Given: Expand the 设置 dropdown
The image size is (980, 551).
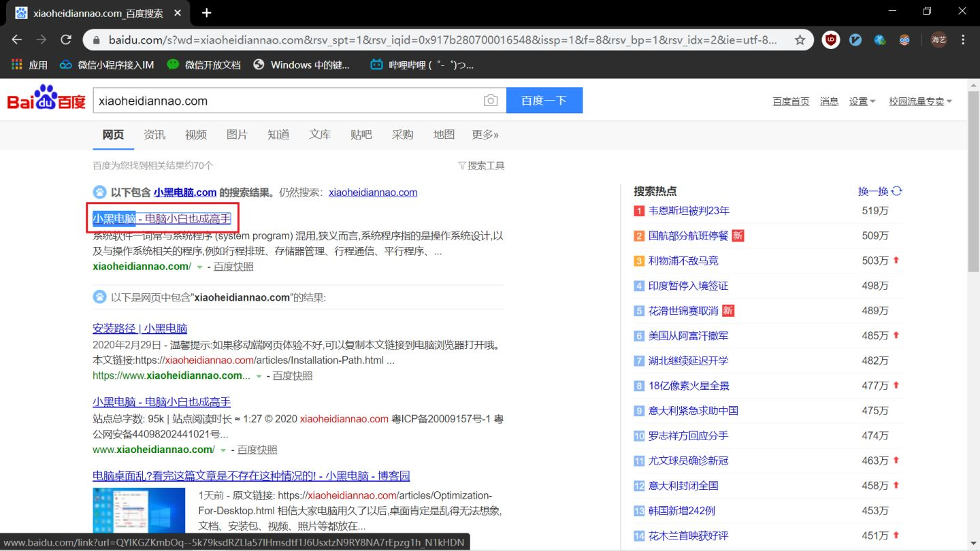Looking at the screenshot, I should (x=862, y=101).
